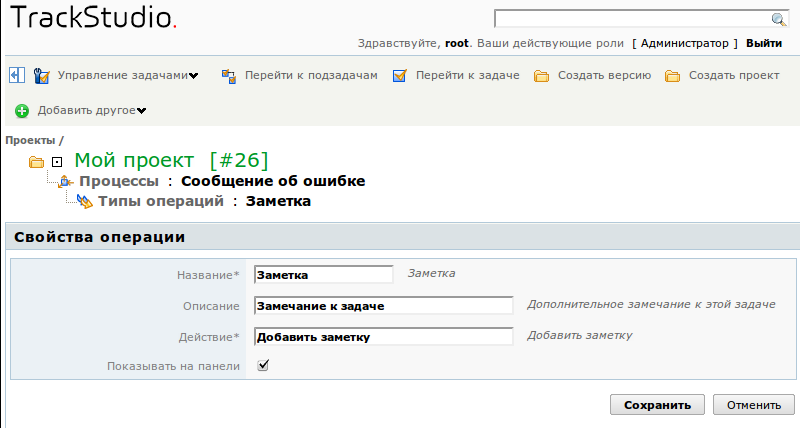Click the collapse sidebar panel icon
This screenshot has height=428, width=800.
click(17, 75)
